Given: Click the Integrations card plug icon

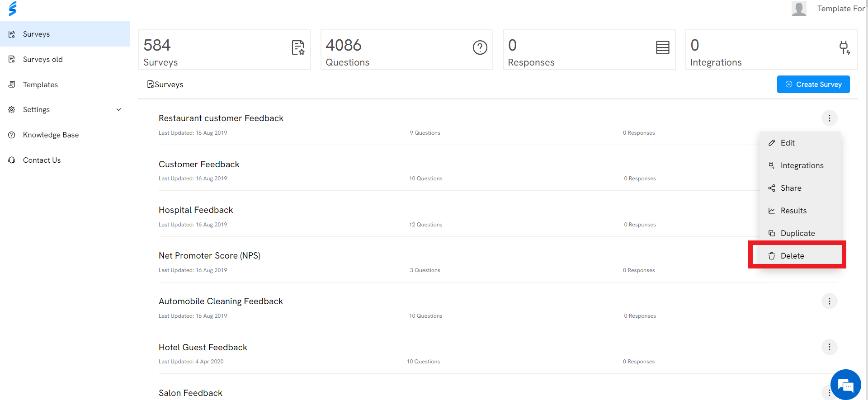Looking at the screenshot, I should pyautogui.click(x=844, y=47).
